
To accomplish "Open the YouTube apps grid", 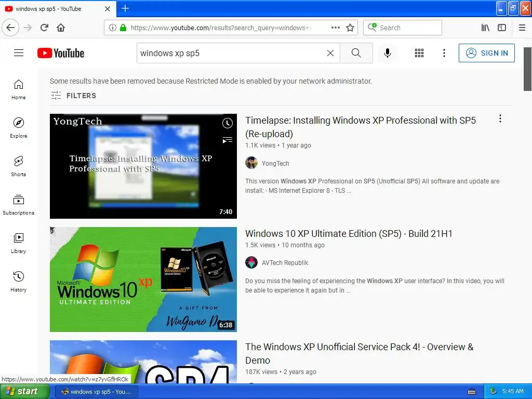I will 419,53.
